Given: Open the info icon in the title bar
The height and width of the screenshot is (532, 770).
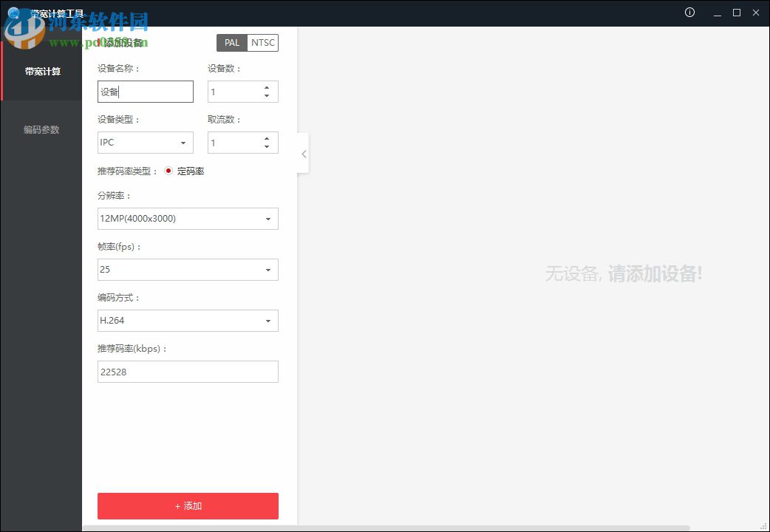Looking at the screenshot, I should pos(689,13).
